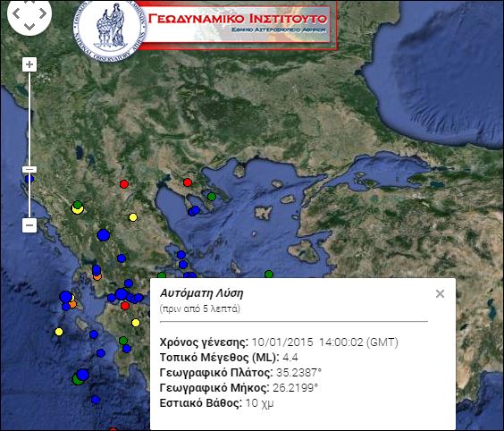This screenshot has height=431, width=504.
Task: Zoom out with the minus button
Action: pyautogui.click(x=29, y=224)
